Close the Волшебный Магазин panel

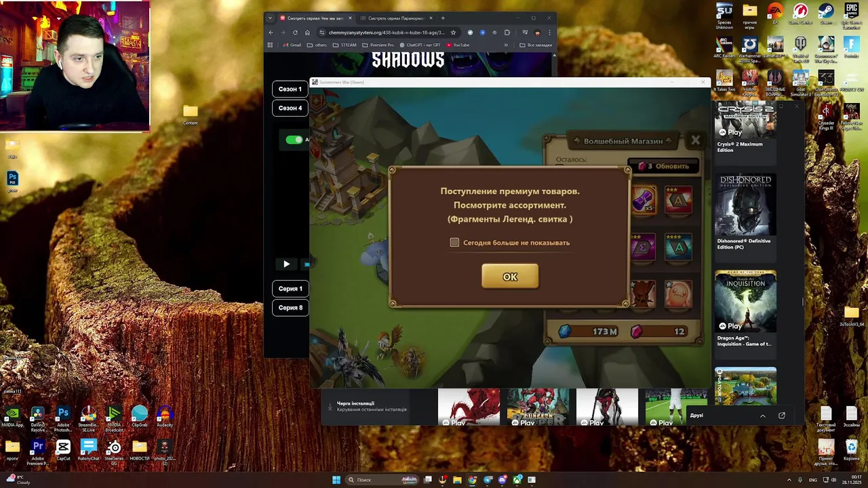coord(695,140)
